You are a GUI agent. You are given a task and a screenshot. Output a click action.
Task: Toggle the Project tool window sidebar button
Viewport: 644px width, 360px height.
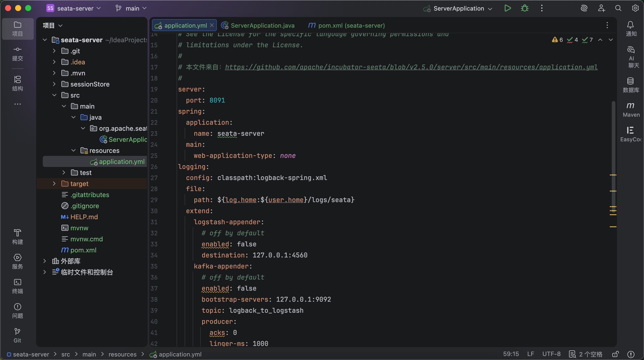click(17, 29)
